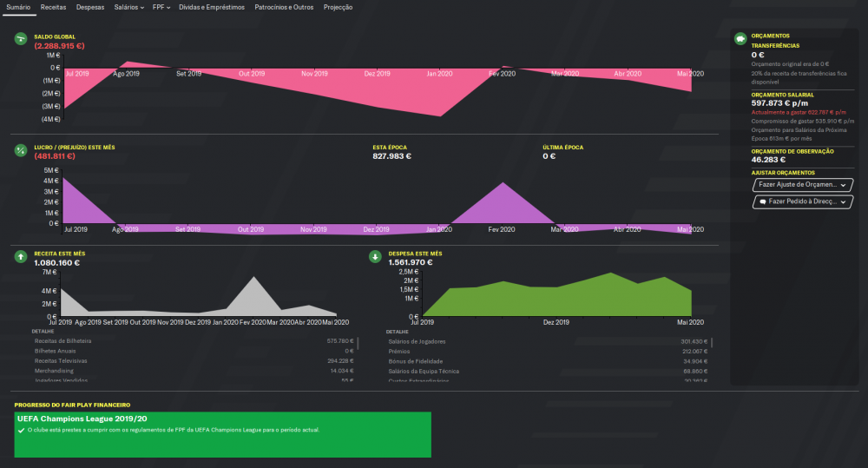This screenshot has height=468, width=868.
Task: Click the Saldo Global balance icon
Action: pyautogui.click(x=21, y=39)
